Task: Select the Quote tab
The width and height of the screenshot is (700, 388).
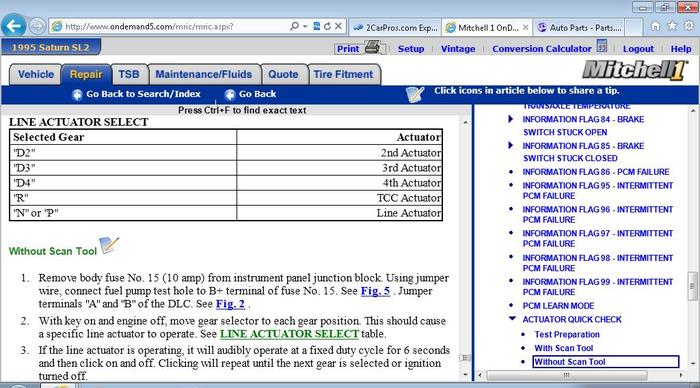Action: [283, 75]
